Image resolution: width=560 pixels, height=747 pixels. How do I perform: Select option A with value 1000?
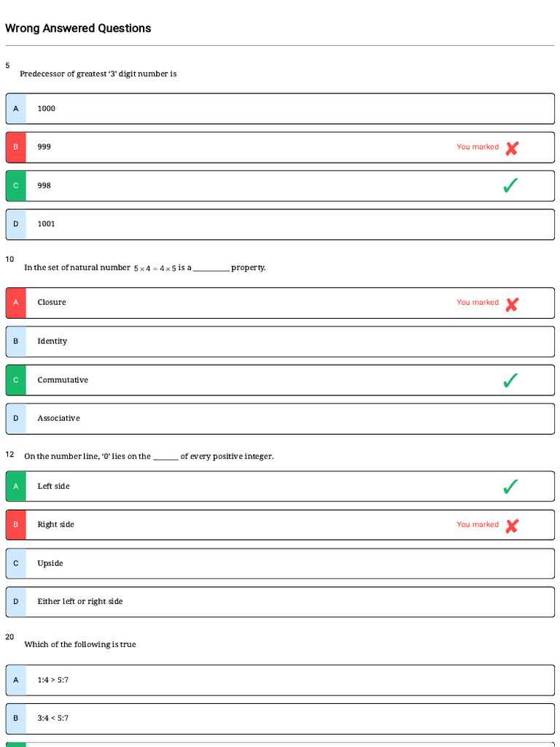coord(280,109)
